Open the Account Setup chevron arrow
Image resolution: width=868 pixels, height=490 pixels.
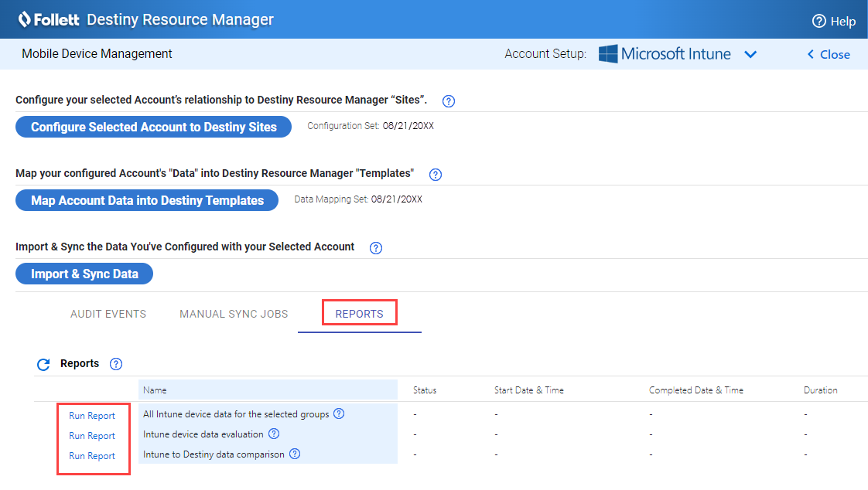(x=750, y=53)
